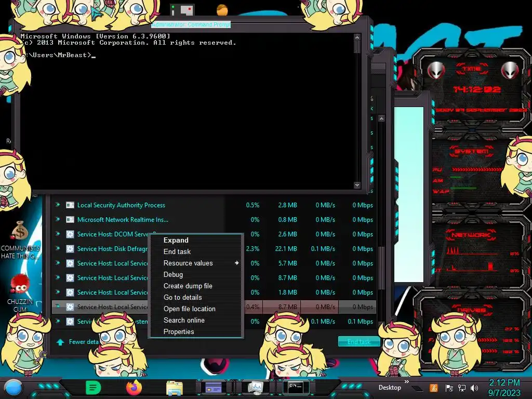This screenshot has height=399, width=532.
Task: Click 22.1 MB memory value
Action: (286, 249)
